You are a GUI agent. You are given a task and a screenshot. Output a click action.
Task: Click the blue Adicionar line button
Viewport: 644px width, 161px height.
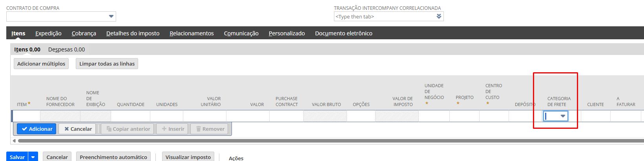click(36, 129)
